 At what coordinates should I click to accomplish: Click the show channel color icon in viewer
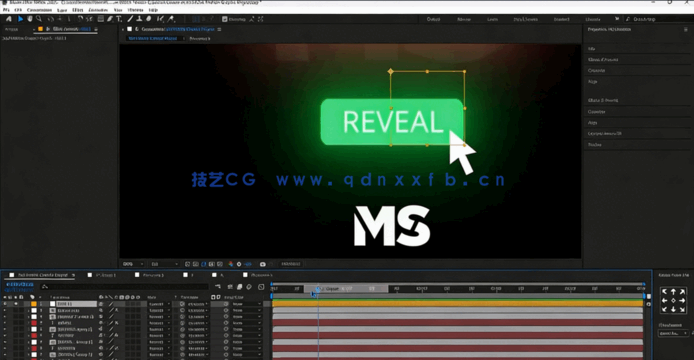[231, 264]
